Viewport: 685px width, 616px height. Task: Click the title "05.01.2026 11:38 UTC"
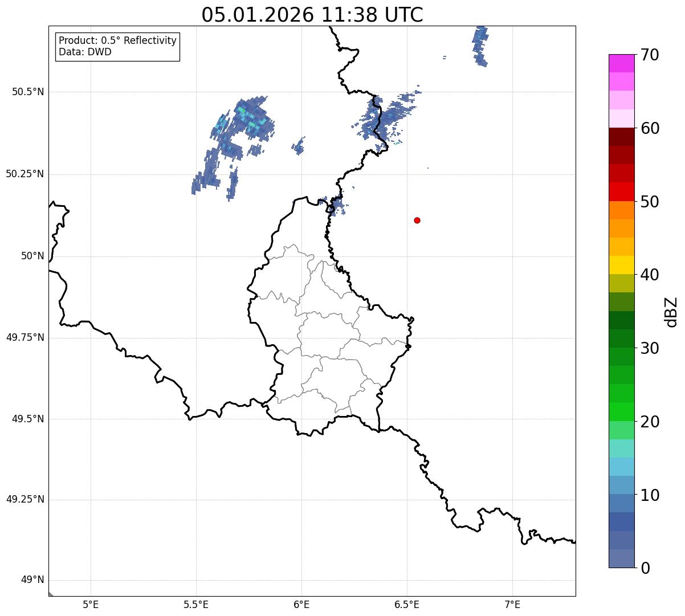pyautogui.click(x=312, y=14)
